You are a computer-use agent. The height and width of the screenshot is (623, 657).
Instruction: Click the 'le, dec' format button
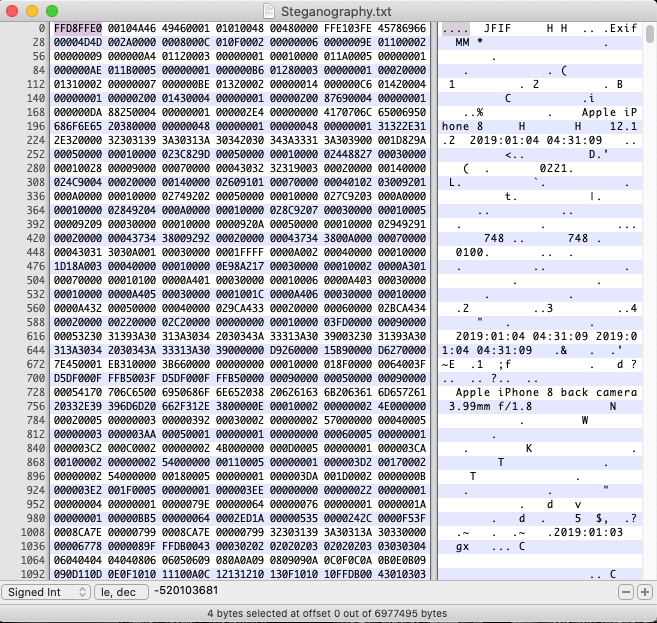click(122, 592)
